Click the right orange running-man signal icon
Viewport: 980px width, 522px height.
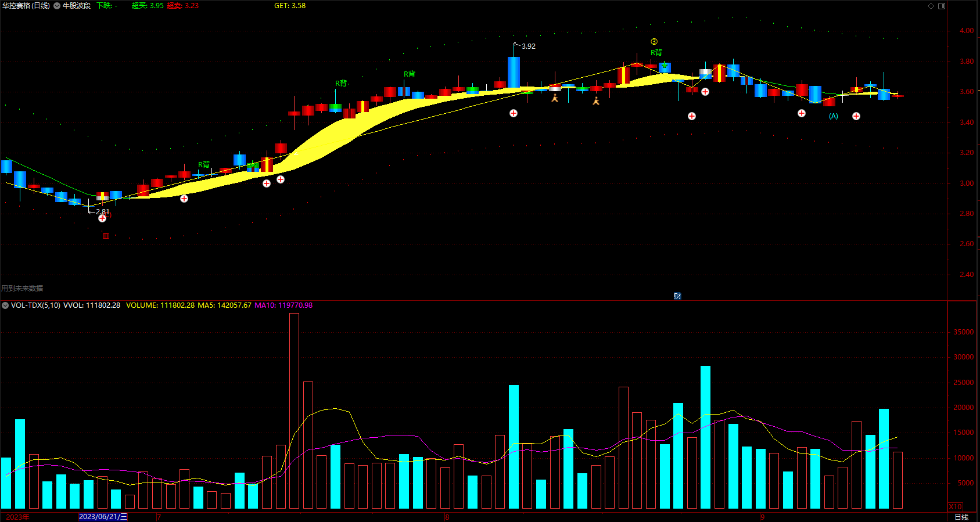coord(596,101)
